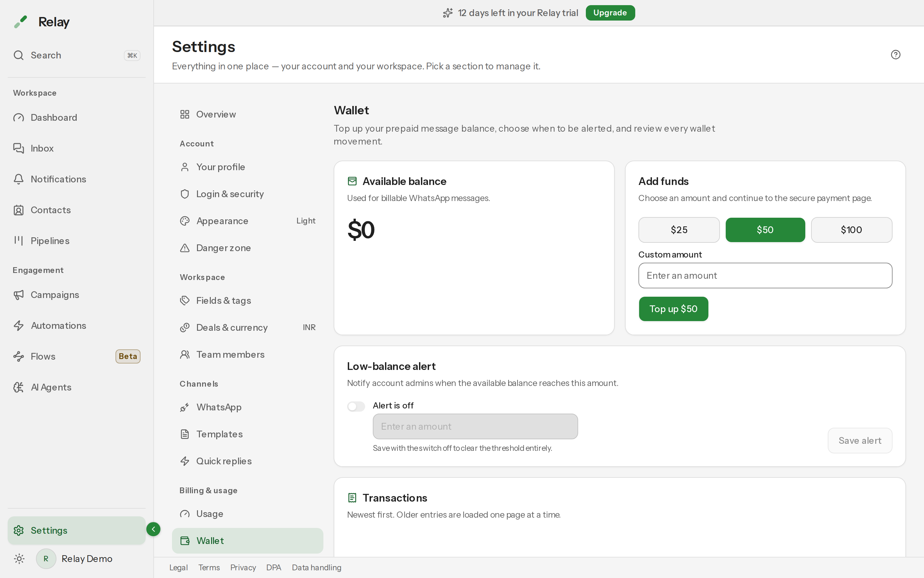Click the Save alert button
924x578 pixels.
[x=860, y=440]
